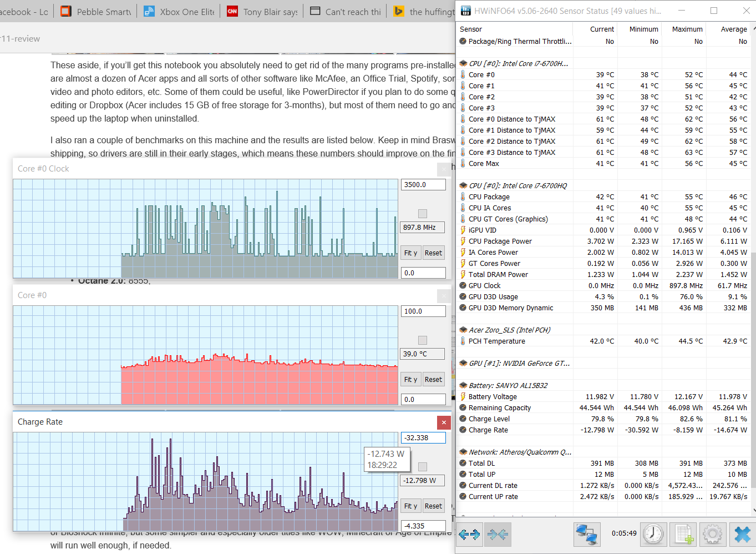Click the 0:05:49 elapsed time readout
The image size is (756, 554).
coord(624,533)
